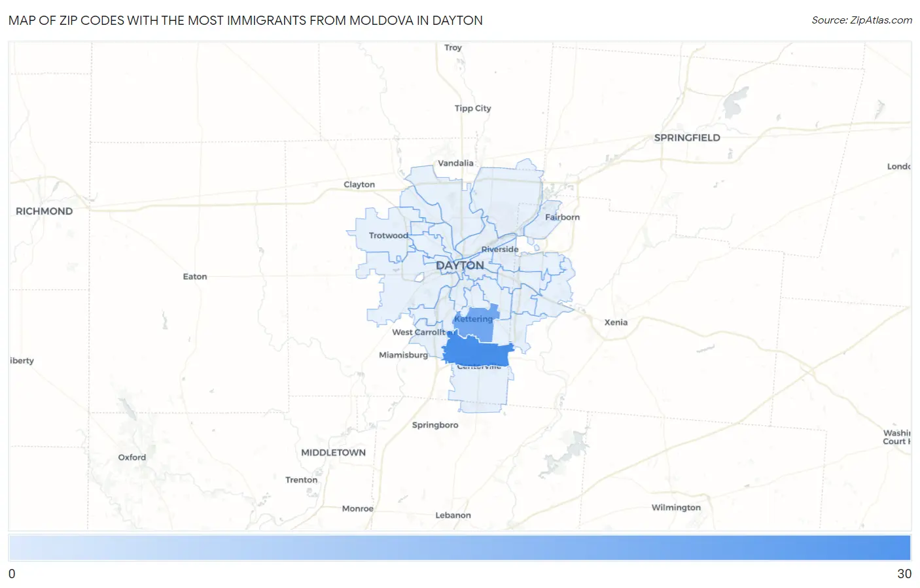920x588 pixels.
Task: Click the Miamisburg label
Action: [x=403, y=355]
